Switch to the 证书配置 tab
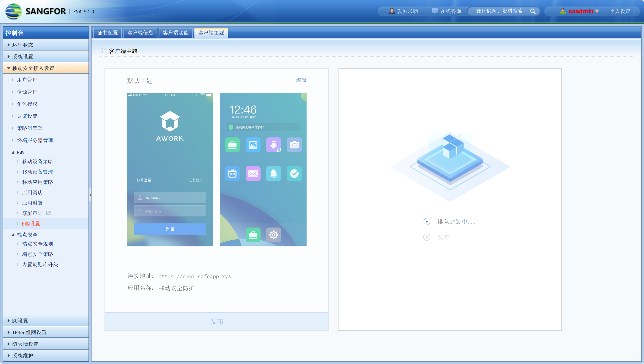 107,33
